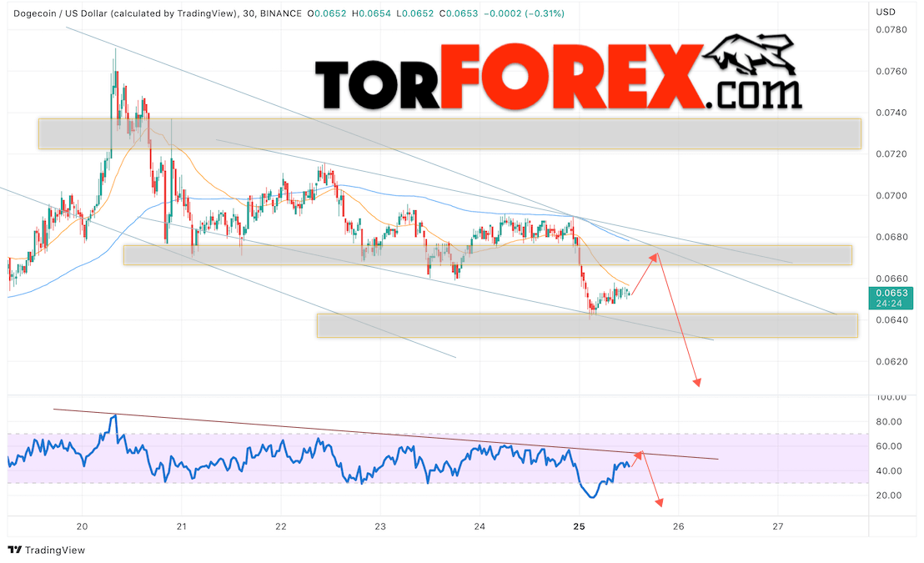Click the 0.0680 price axis label

(891, 237)
